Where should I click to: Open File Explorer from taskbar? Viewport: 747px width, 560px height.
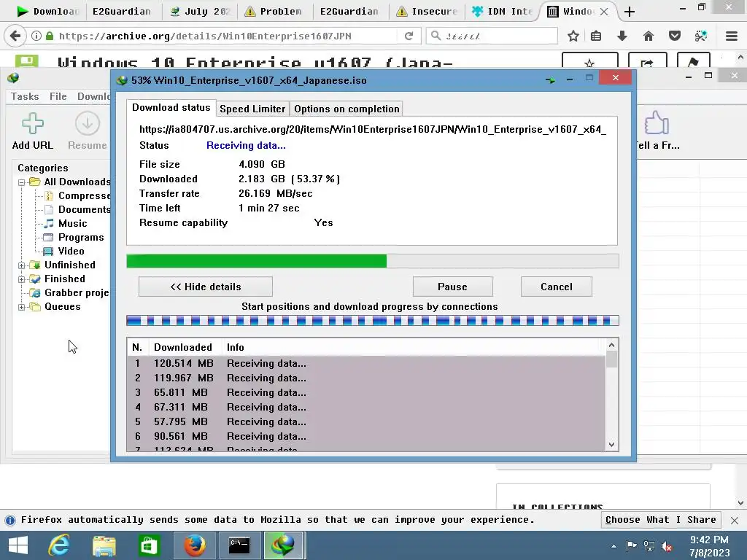click(x=104, y=545)
